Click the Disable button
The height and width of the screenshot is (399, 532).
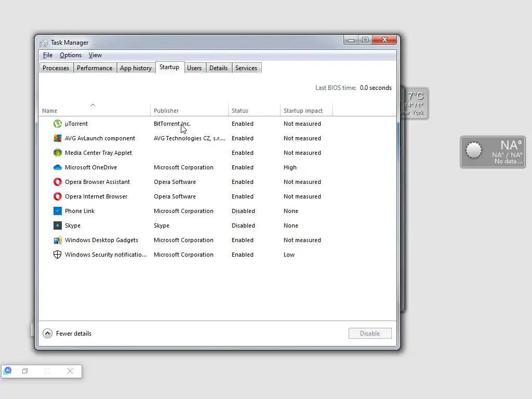tap(370, 334)
